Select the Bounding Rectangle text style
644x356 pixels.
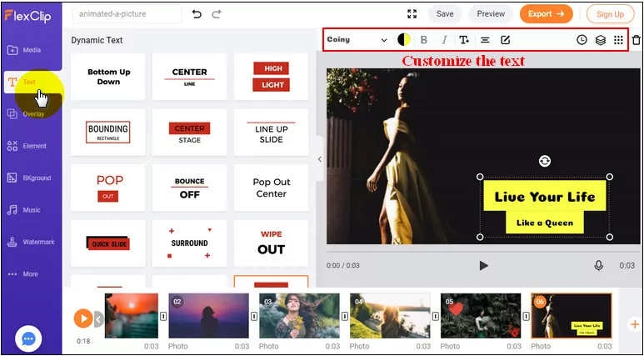(x=108, y=133)
